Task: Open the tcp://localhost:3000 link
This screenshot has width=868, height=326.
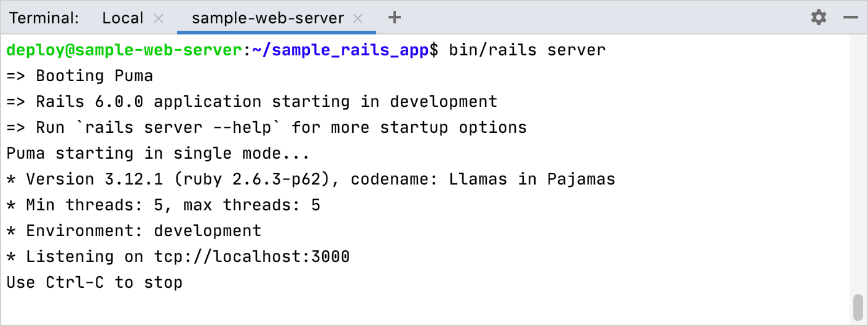Action: coord(252,256)
